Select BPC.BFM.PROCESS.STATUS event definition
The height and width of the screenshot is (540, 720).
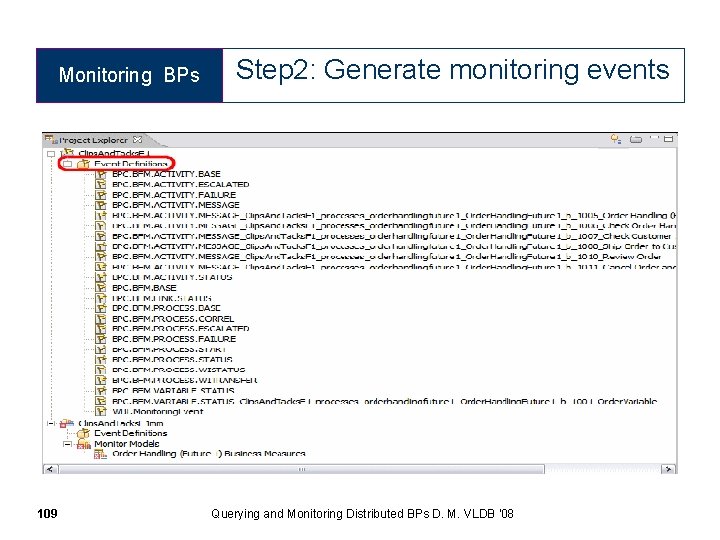(x=172, y=360)
